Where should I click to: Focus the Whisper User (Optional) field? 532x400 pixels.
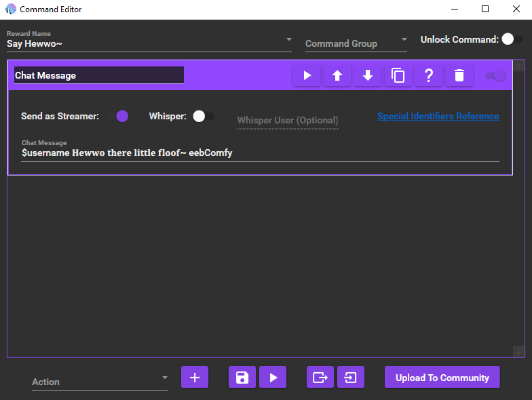click(x=288, y=121)
